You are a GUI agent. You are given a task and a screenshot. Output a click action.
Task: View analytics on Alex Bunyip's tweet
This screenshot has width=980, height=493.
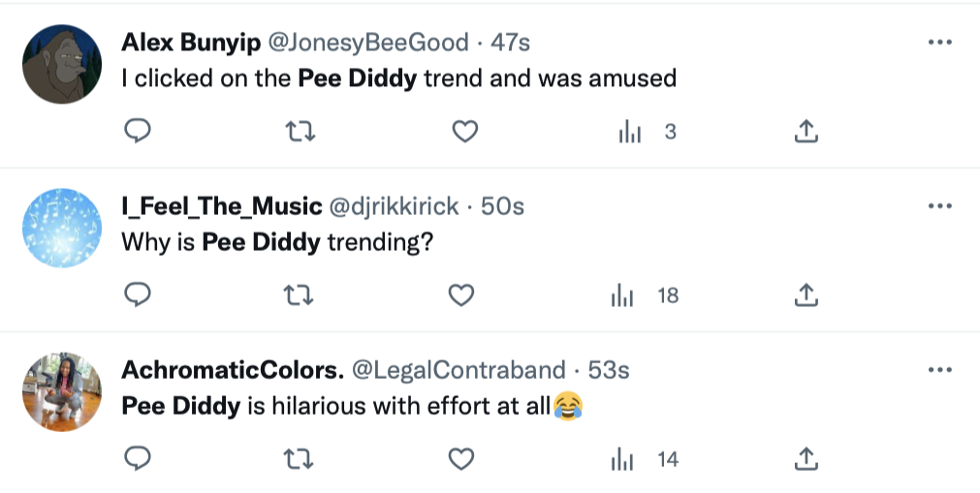coord(630,132)
